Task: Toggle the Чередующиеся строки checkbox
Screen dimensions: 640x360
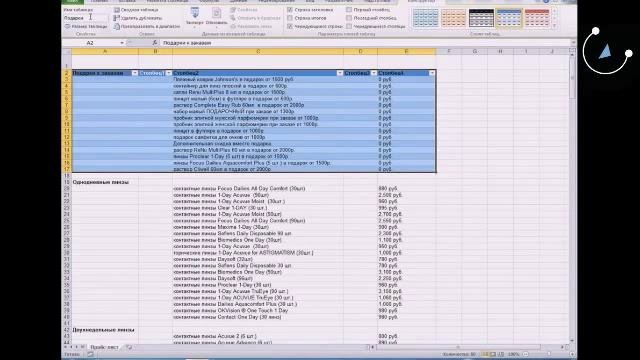Action: pyautogui.click(x=290, y=26)
